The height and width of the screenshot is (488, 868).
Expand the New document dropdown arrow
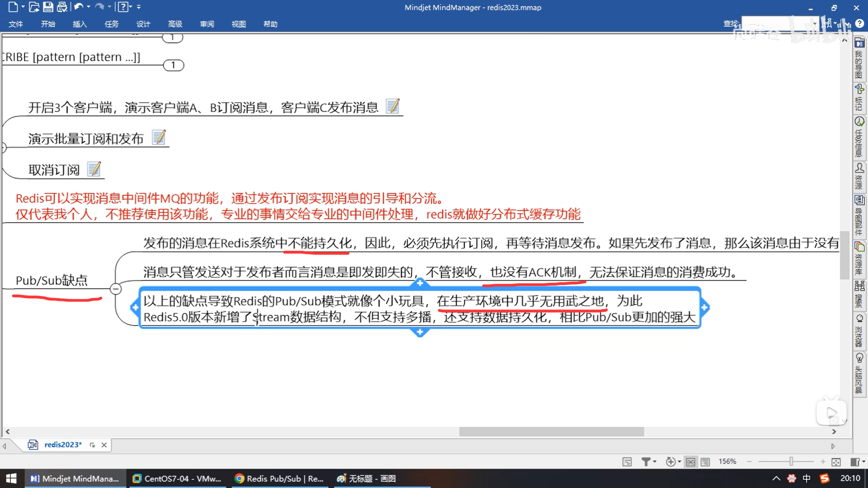point(23,7)
